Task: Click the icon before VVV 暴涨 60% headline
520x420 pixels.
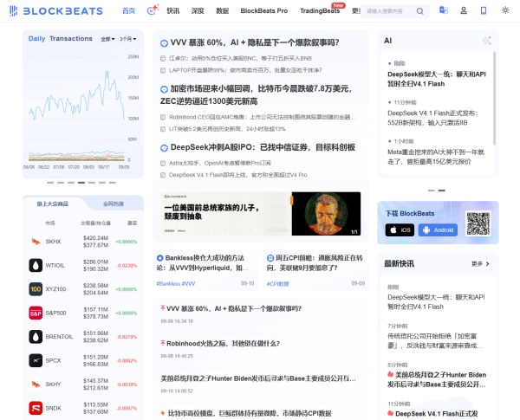Action: click(x=164, y=43)
